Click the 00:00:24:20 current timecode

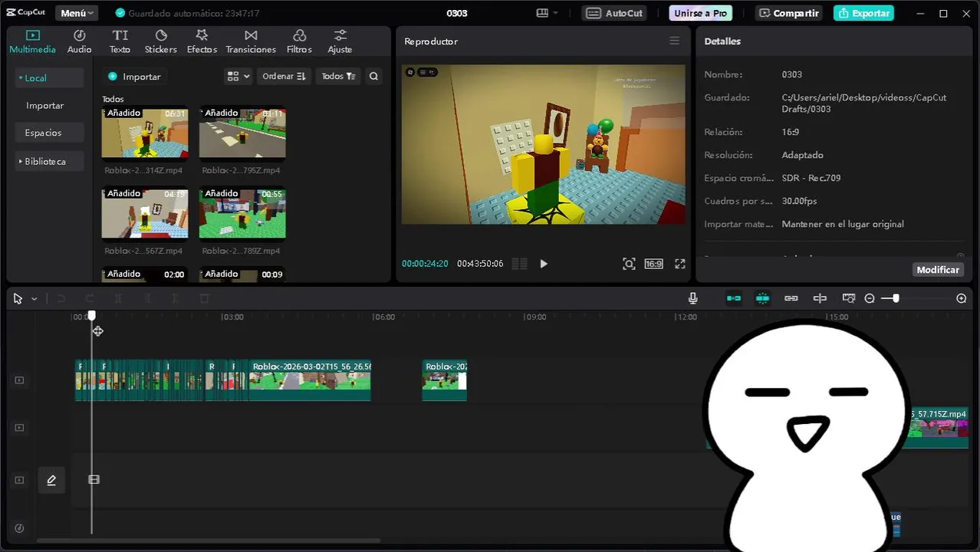click(425, 264)
